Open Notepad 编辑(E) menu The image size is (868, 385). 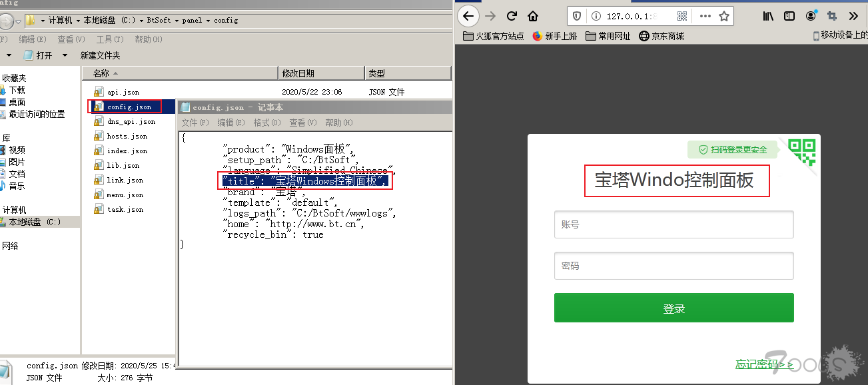coord(231,123)
